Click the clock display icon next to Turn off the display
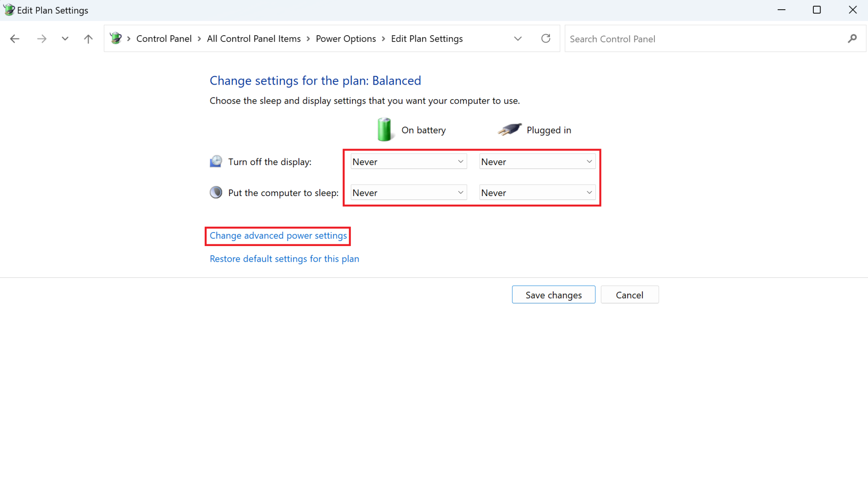This screenshot has width=868, height=501. point(216,161)
